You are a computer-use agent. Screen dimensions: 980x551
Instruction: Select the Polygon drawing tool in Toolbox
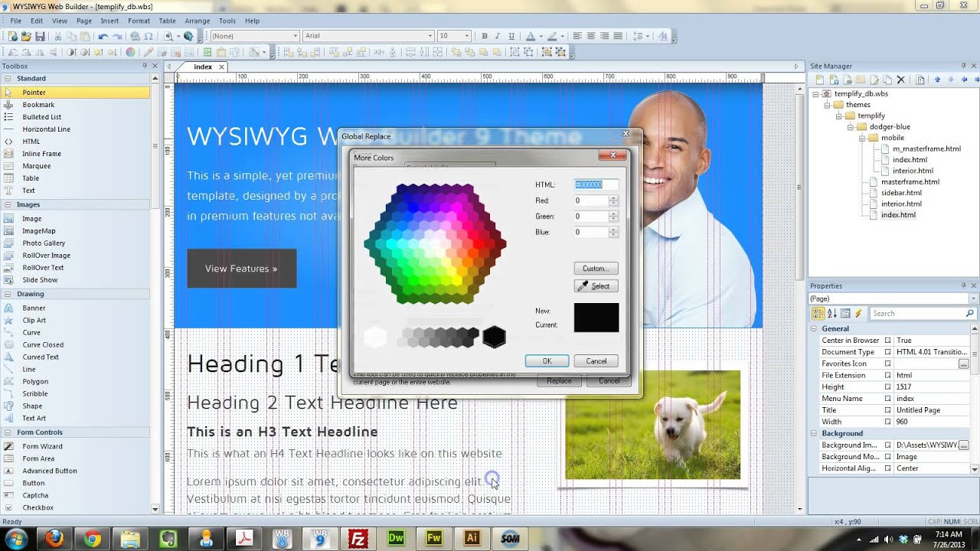[35, 382]
